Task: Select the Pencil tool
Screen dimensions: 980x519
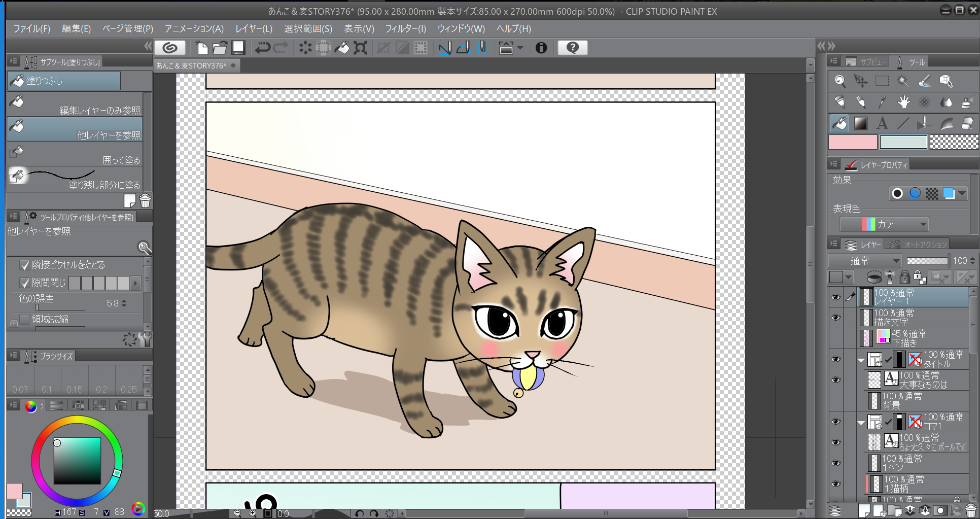Action: click(x=861, y=102)
